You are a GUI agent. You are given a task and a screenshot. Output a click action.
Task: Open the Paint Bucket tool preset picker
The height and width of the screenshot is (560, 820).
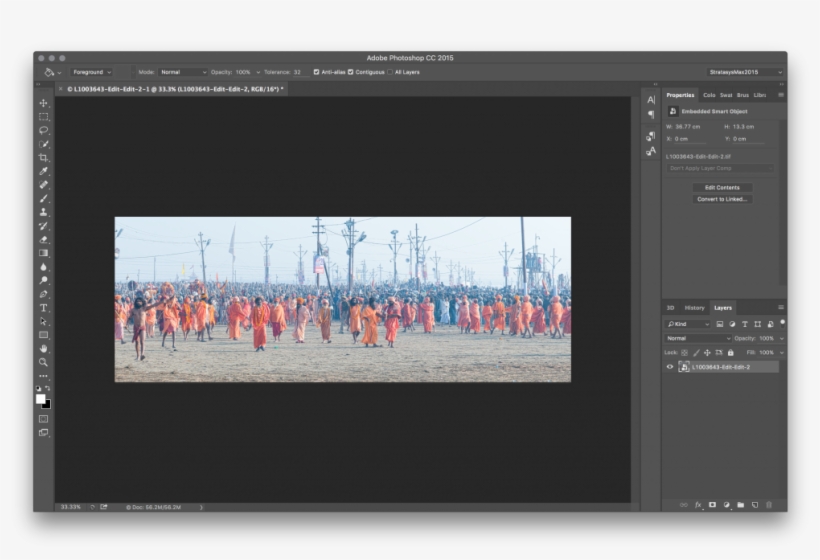coord(53,72)
